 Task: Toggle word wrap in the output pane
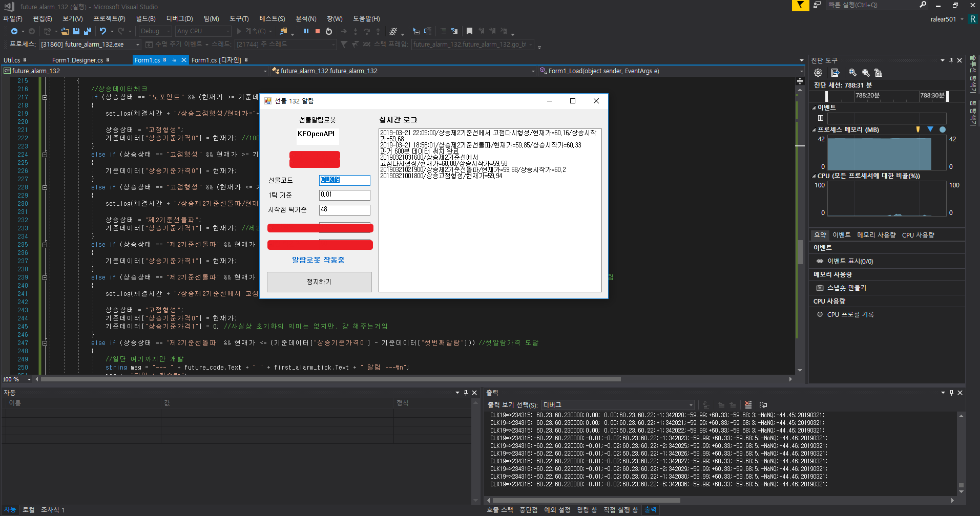(x=763, y=405)
